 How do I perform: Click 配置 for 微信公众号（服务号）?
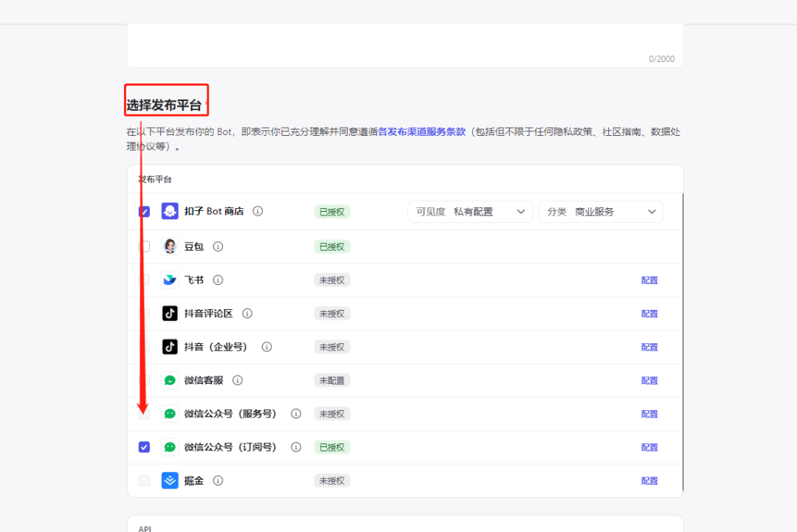click(649, 414)
